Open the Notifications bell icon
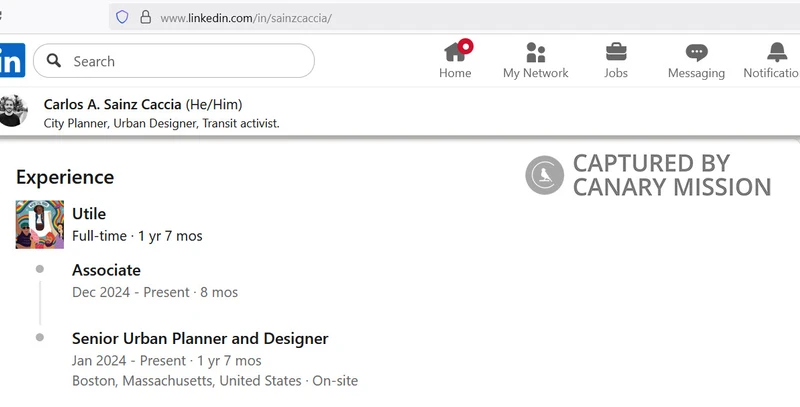Viewport: 800px width, 407px height. click(x=777, y=52)
